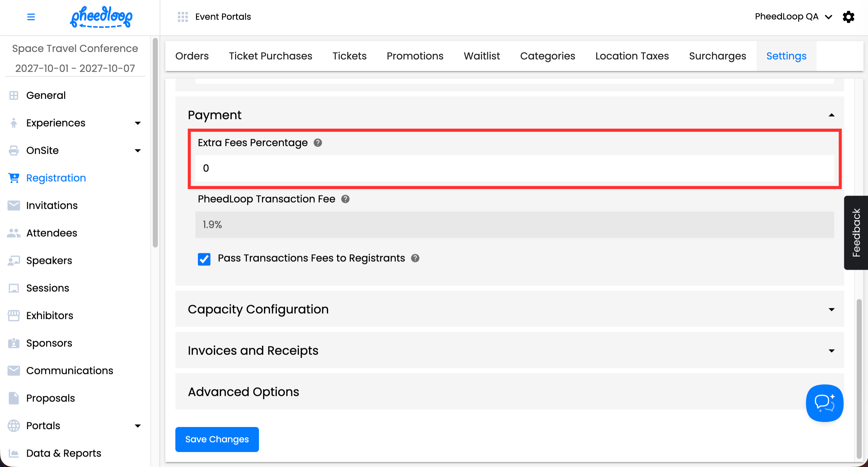The height and width of the screenshot is (467, 868).
Task: Click the PheedLoop logo
Action: click(101, 17)
